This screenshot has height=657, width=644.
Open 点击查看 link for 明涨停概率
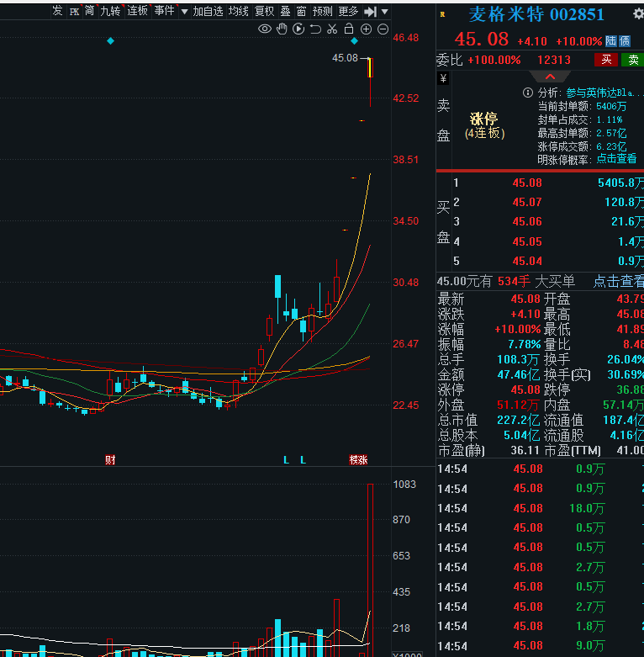616,158
